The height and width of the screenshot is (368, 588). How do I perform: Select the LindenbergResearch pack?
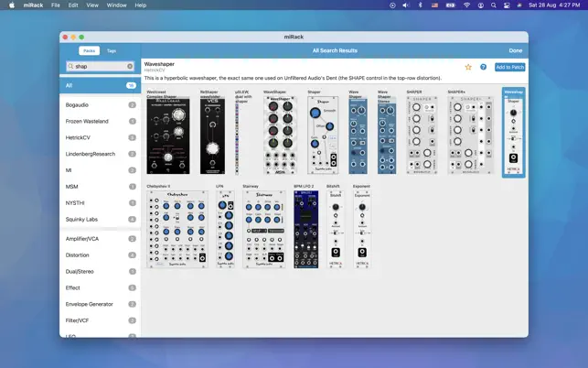(x=100, y=154)
